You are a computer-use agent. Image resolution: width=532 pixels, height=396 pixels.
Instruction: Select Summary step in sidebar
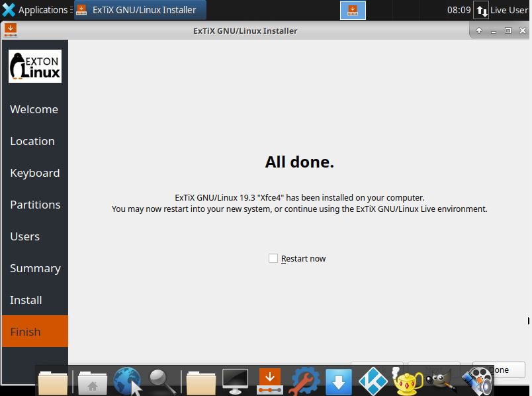point(35,268)
